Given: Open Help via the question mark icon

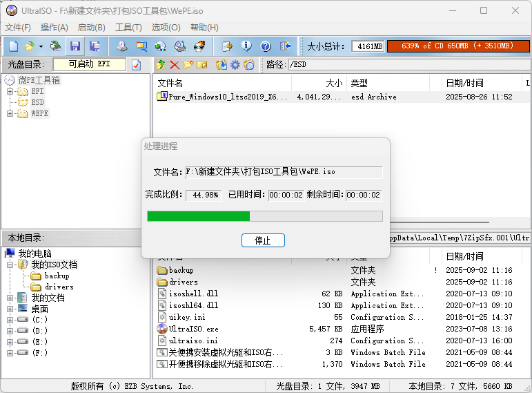Looking at the screenshot, I should 266,46.
